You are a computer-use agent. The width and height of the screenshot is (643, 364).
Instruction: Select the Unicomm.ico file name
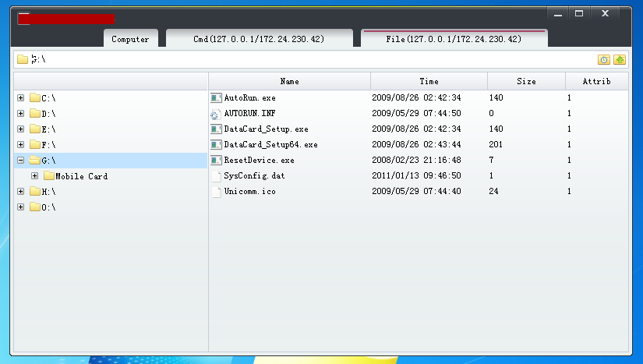pyautogui.click(x=249, y=192)
